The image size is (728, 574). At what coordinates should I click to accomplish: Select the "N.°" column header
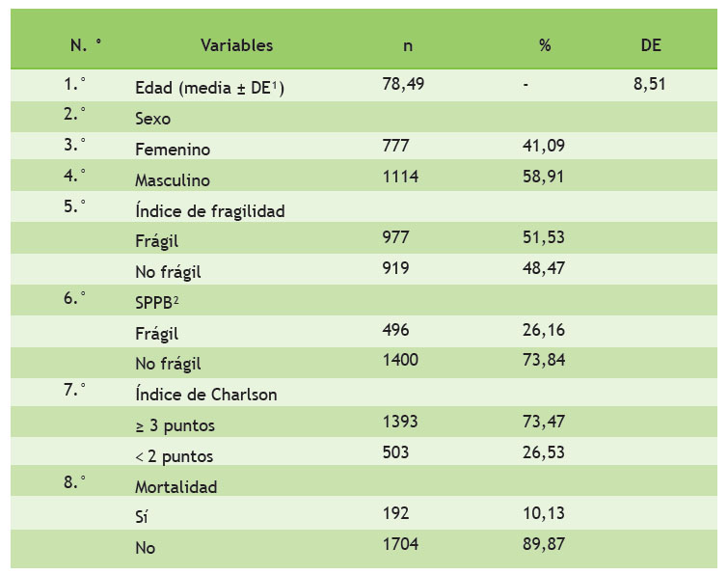coord(86,45)
